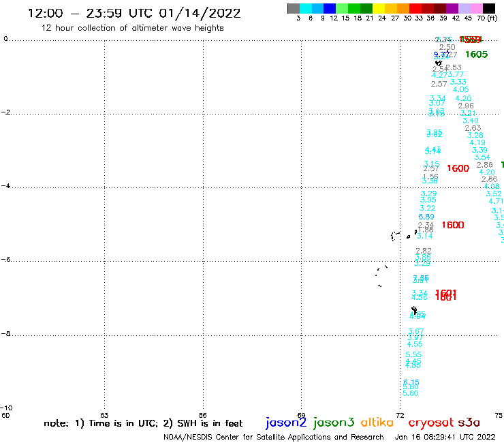Pick the orange 27–30 ft legend swatch
Viewport: 504px width, 443px height.
(403, 8)
